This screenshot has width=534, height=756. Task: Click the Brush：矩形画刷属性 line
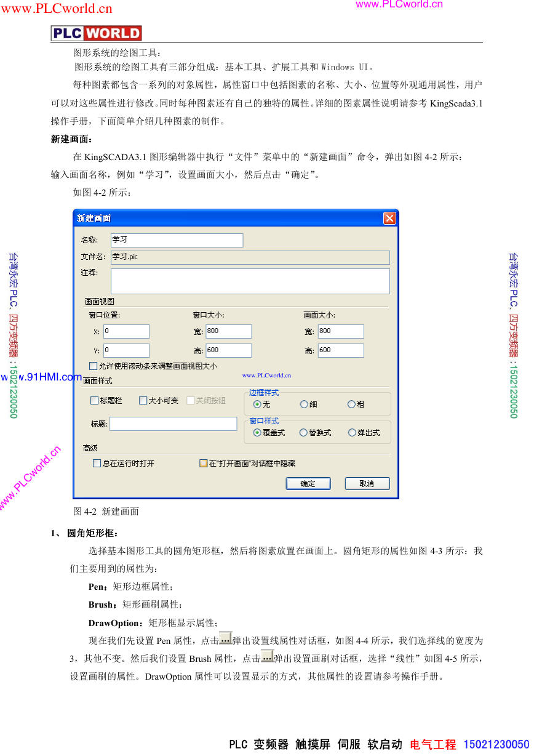pyautogui.click(x=136, y=605)
